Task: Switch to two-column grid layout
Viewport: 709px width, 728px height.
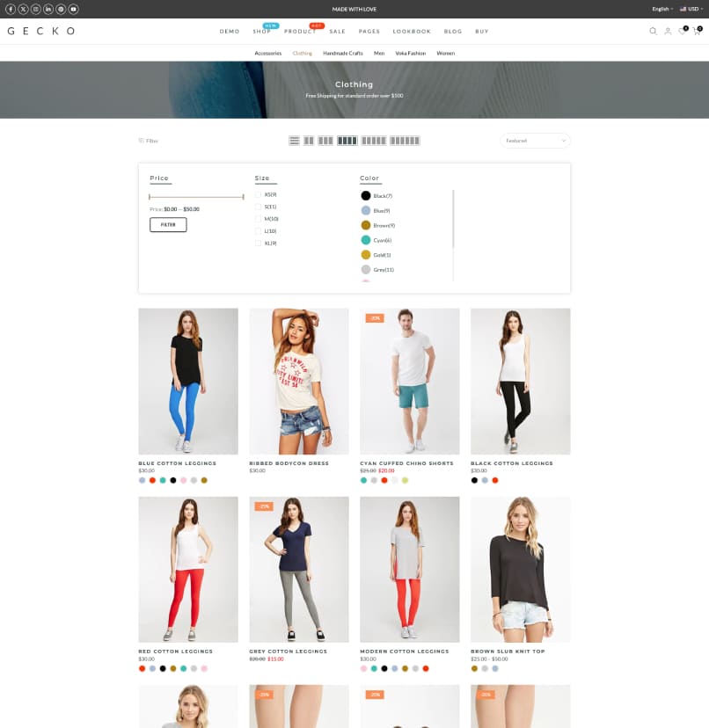Action: pos(309,141)
